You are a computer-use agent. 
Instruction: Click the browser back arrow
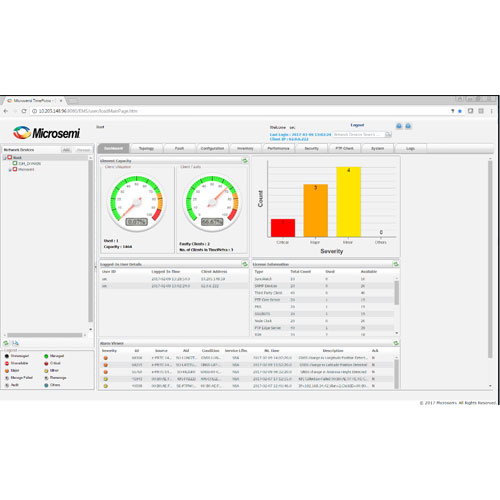6,111
